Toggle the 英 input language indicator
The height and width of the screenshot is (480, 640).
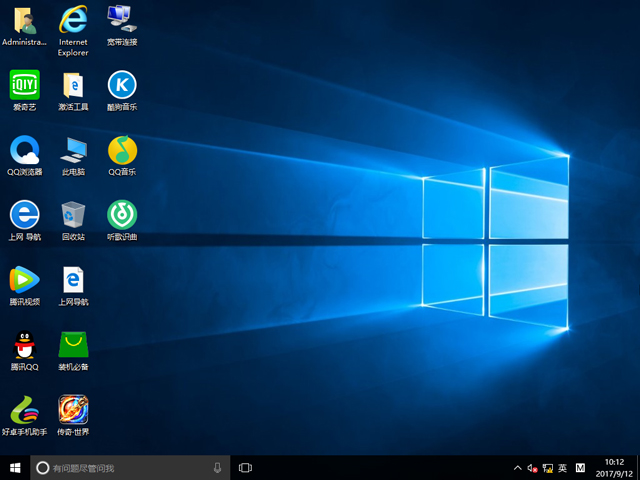click(x=562, y=467)
